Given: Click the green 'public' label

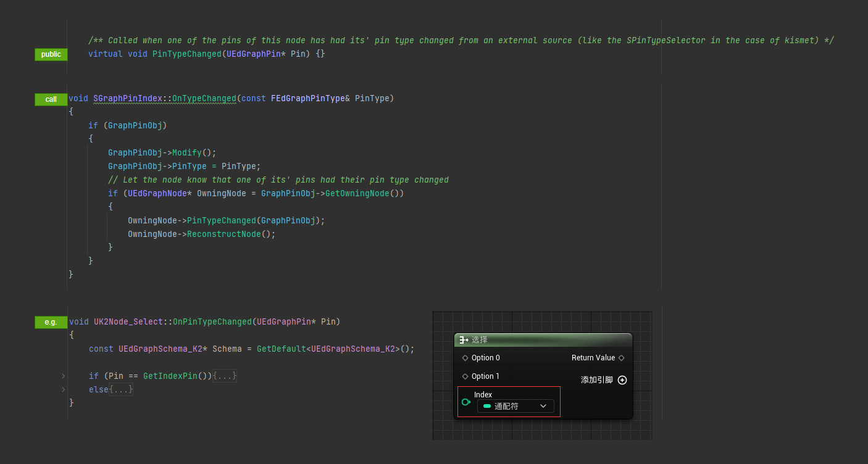Looking at the screenshot, I should pyautogui.click(x=51, y=54).
